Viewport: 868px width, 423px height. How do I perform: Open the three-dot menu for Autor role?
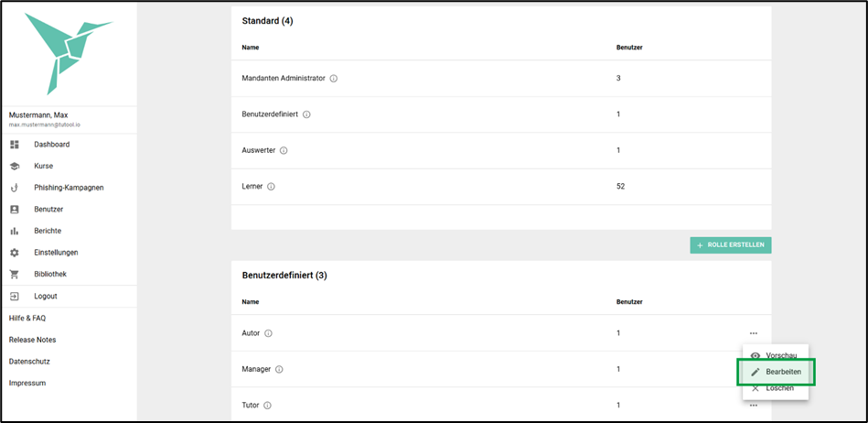coord(754,333)
